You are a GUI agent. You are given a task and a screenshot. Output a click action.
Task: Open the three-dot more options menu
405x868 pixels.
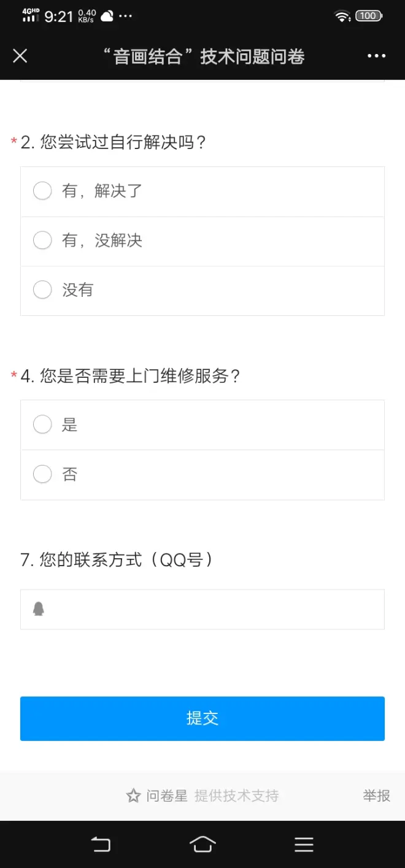376,56
